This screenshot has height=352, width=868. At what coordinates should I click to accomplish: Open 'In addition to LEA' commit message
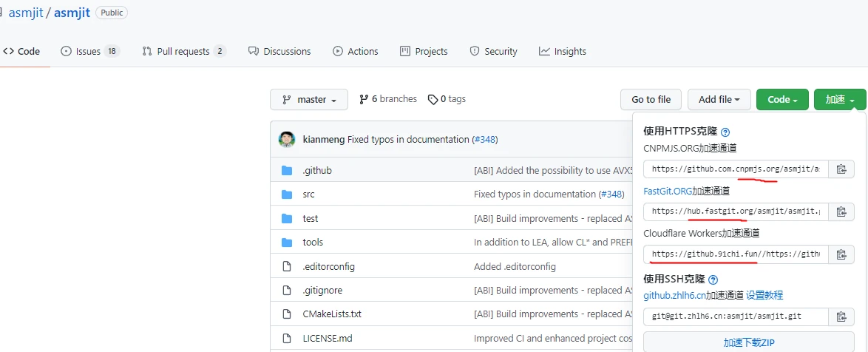(x=553, y=243)
